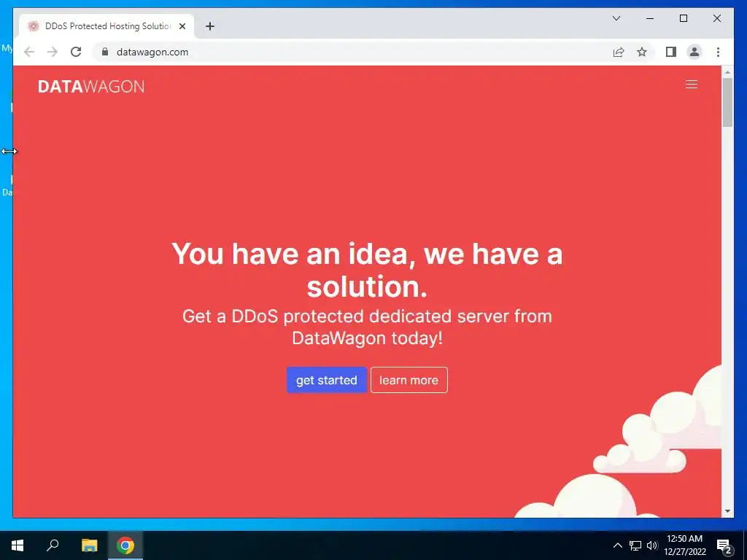
Task: Click the scrollbar up arrow
Action: click(727, 72)
